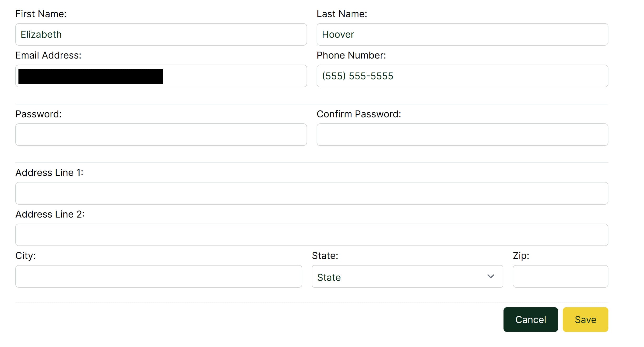This screenshot has width=644, height=347.
Task: Click the First Name input field
Action: click(x=161, y=35)
